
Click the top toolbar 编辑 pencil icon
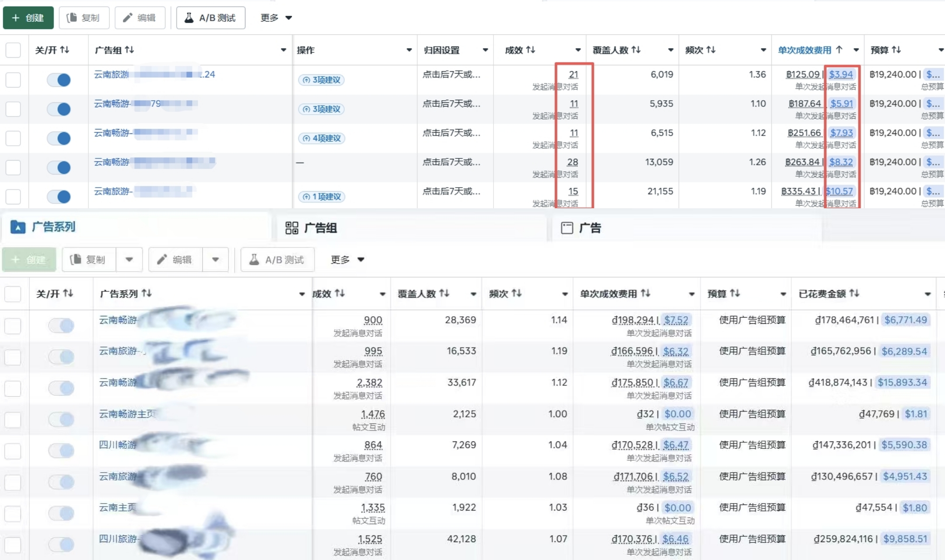pyautogui.click(x=127, y=17)
